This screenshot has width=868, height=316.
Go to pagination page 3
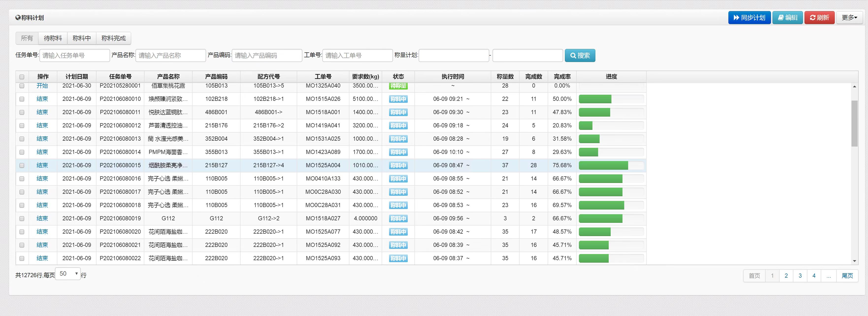point(800,276)
